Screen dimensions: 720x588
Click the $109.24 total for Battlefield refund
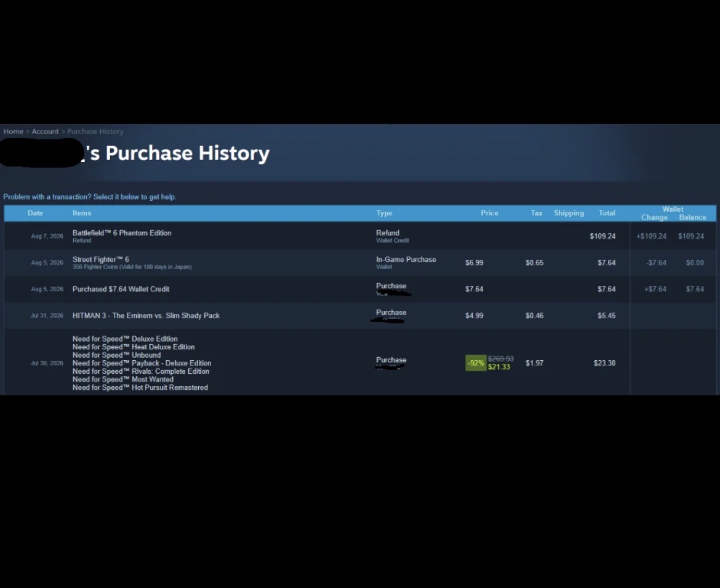(x=602, y=236)
